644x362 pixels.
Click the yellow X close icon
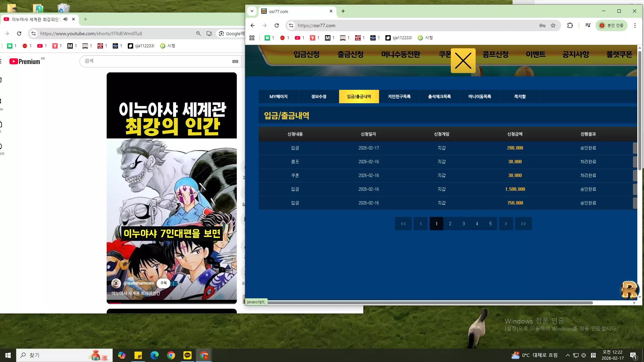[x=463, y=61]
